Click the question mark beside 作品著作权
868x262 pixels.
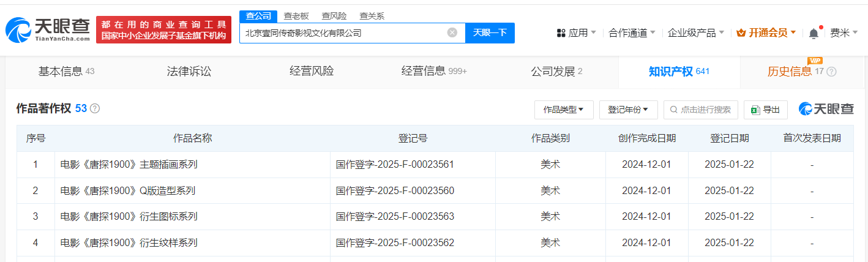95,108
